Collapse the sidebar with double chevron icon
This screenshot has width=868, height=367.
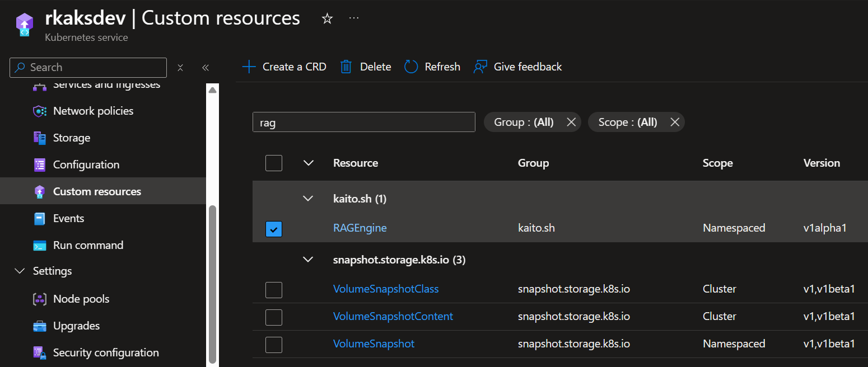tap(206, 68)
